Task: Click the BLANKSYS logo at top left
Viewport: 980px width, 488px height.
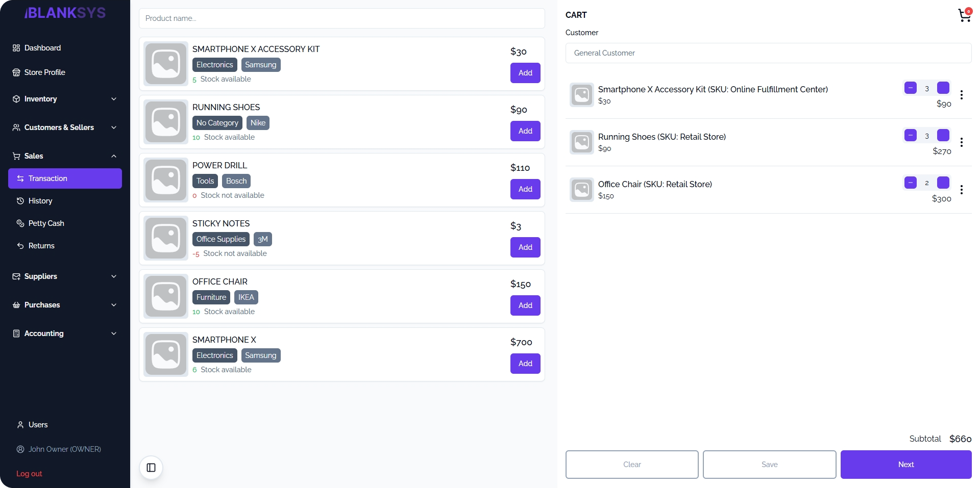Action: 65,12
